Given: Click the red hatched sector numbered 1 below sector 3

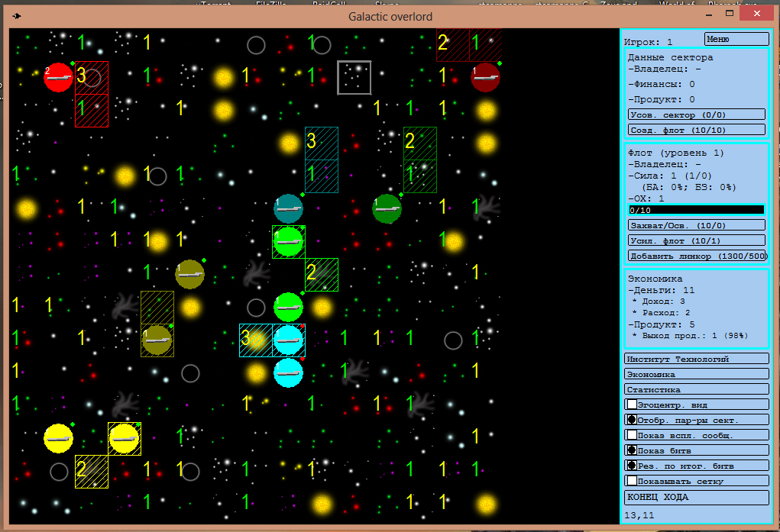Looking at the screenshot, I should tap(92, 111).
